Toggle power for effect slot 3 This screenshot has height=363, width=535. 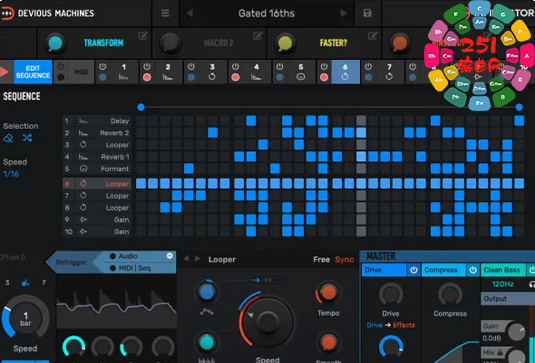(x=191, y=67)
